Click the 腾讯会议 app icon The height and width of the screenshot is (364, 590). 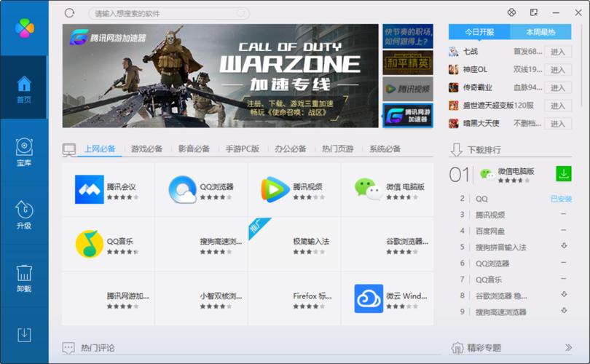pyautogui.click(x=90, y=190)
